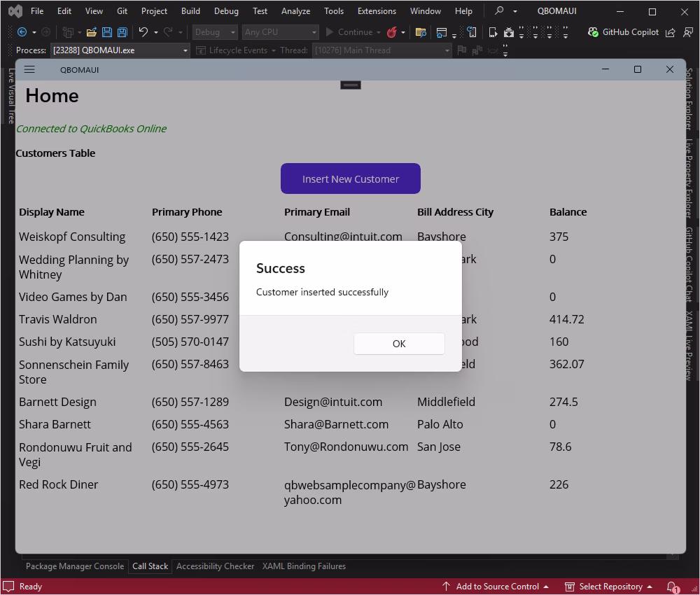This screenshot has width=700, height=595.
Task: Open the Extensions menu
Action: point(377,11)
